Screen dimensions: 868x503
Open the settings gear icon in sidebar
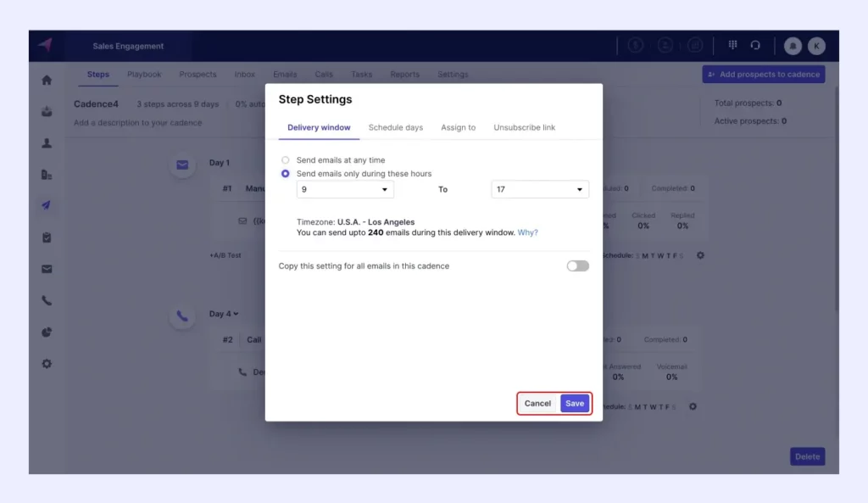point(47,364)
